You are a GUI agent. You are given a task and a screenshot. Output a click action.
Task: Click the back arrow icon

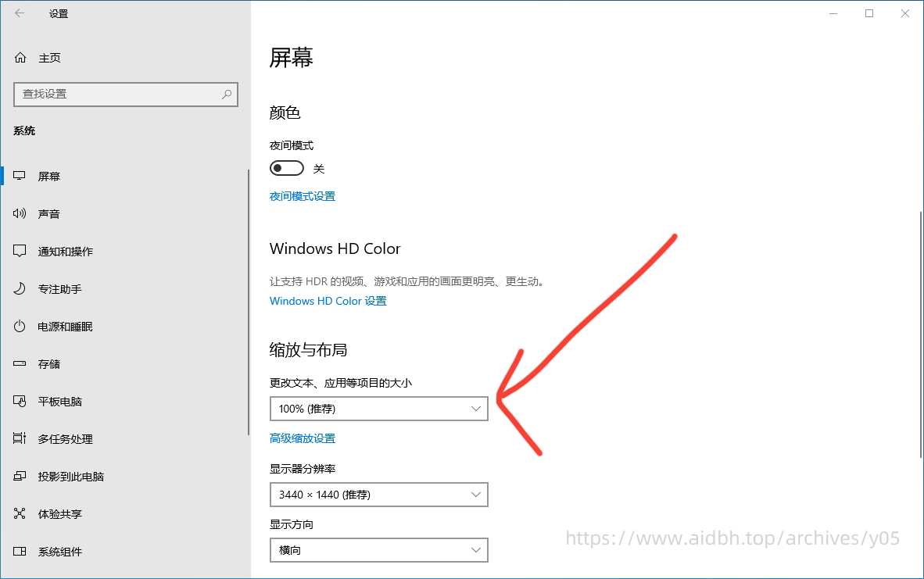click(x=20, y=13)
